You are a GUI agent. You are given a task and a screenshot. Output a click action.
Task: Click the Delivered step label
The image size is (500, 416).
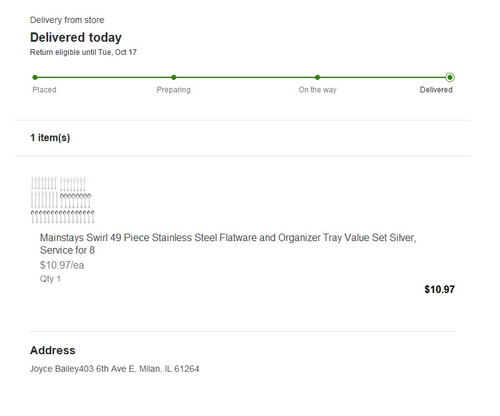pos(436,90)
